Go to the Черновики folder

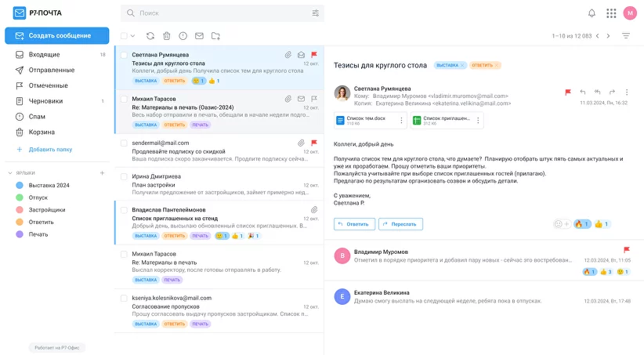pyautogui.click(x=45, y=101)
